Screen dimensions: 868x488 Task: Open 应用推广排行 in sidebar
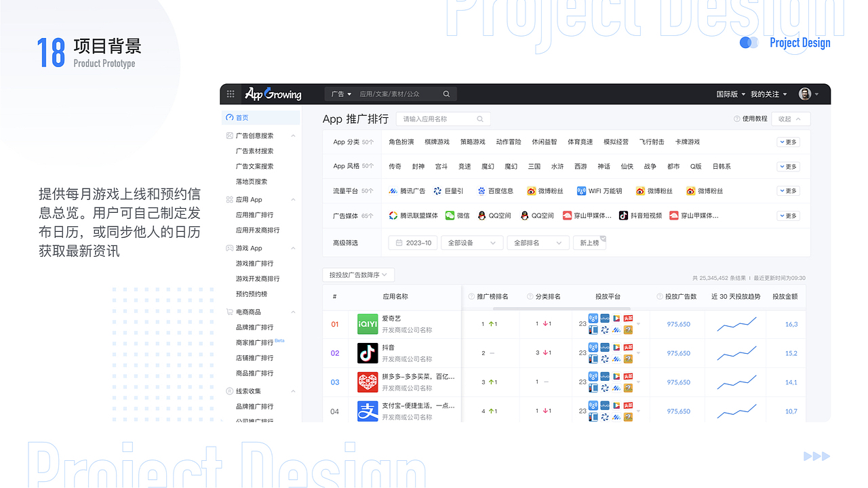click(254, 215)
